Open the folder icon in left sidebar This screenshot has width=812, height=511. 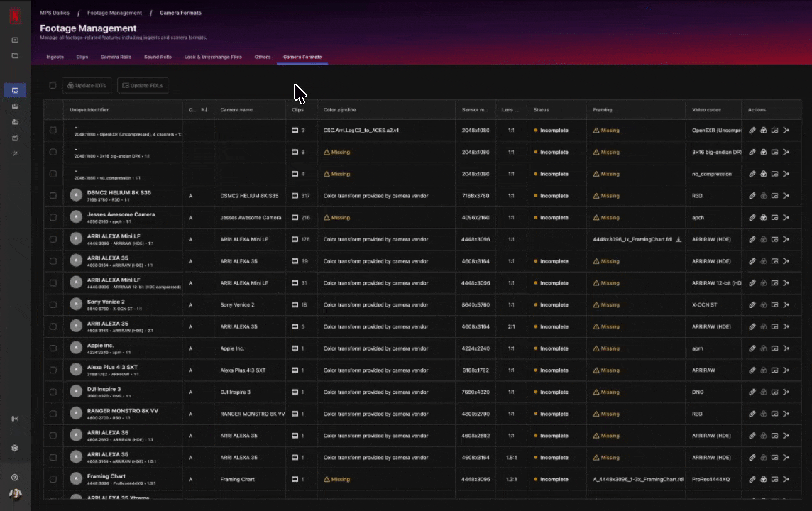click(15, 55)
